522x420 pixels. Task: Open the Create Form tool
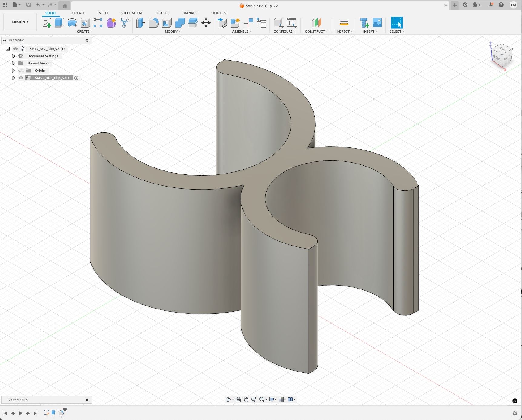[111, 23]
